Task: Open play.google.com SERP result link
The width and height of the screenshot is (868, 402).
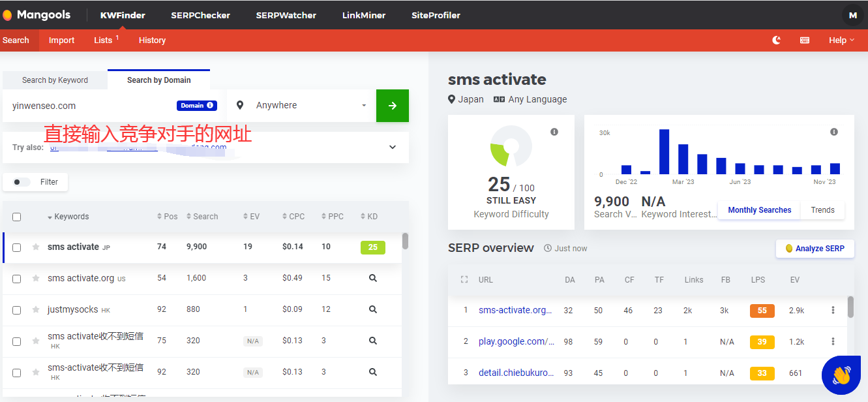Action: [x=516, y=342]
